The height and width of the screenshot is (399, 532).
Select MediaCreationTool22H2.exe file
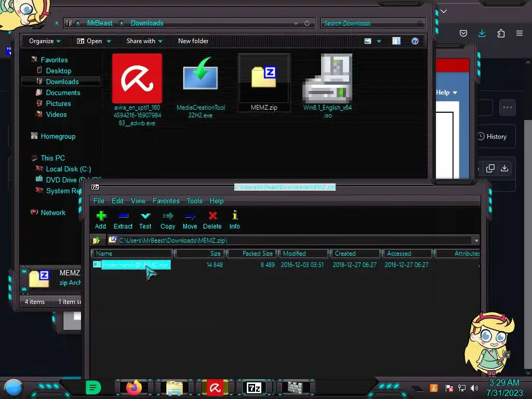201,87
